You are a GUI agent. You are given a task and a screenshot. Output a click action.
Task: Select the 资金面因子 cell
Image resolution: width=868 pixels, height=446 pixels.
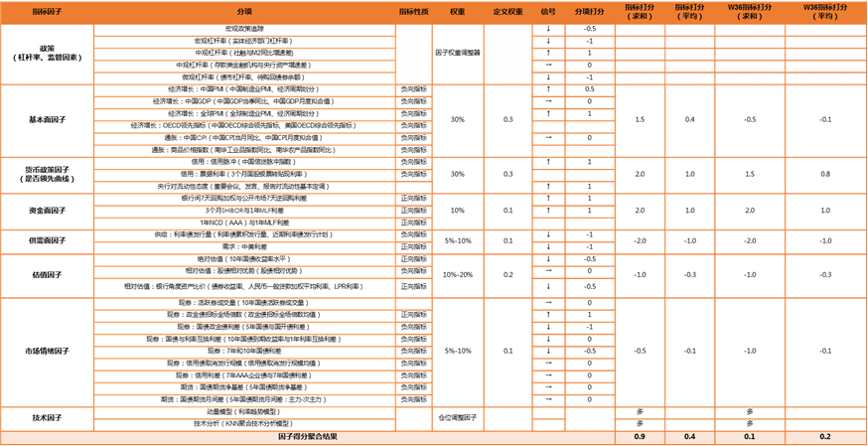click(x=47, y=211)
